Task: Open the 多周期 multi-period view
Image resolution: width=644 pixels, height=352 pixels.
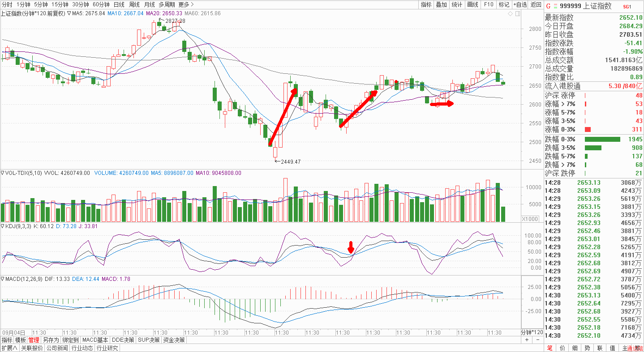Action: tap(167, 4)
